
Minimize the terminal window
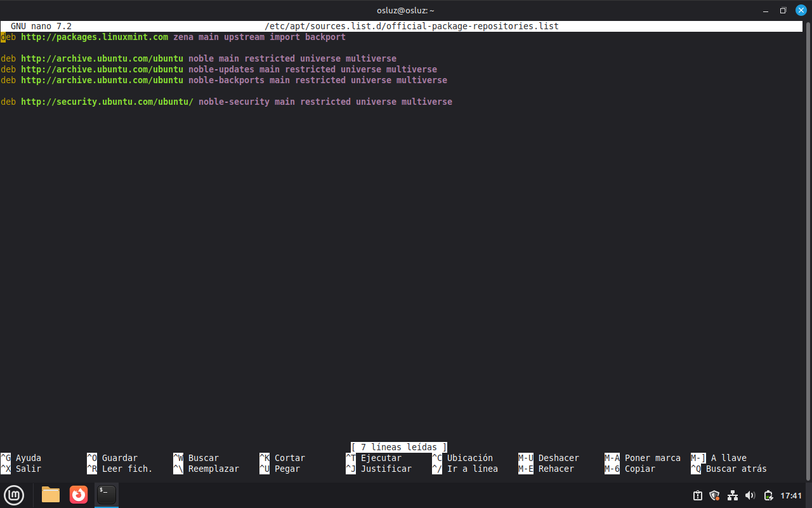point(765,10)
